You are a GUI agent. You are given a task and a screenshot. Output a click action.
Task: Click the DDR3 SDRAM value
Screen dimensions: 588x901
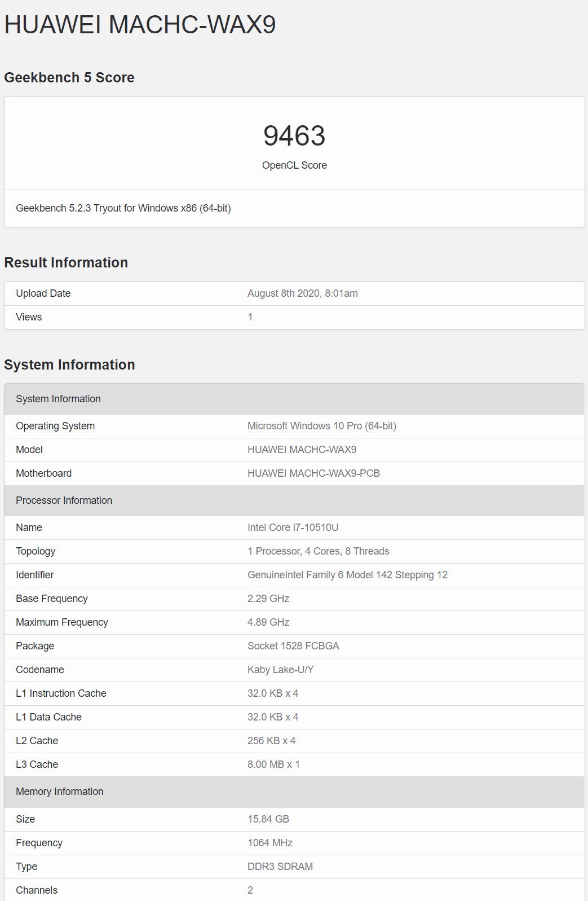coord(280,867)
